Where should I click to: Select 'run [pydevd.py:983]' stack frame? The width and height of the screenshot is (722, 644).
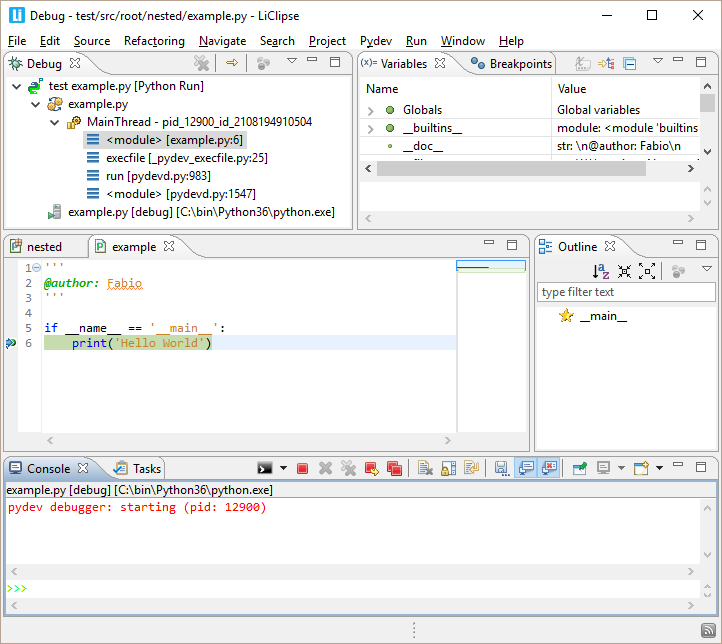(x=149, y=176)
